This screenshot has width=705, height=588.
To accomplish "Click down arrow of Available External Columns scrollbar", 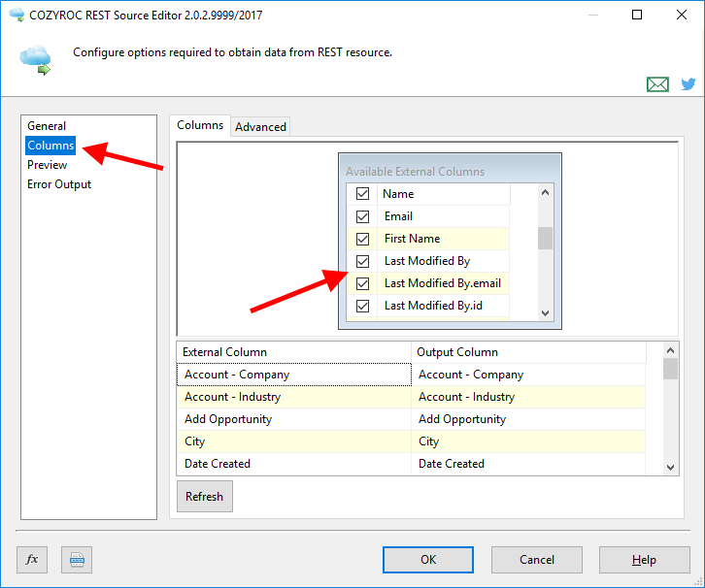I will 546,313.
